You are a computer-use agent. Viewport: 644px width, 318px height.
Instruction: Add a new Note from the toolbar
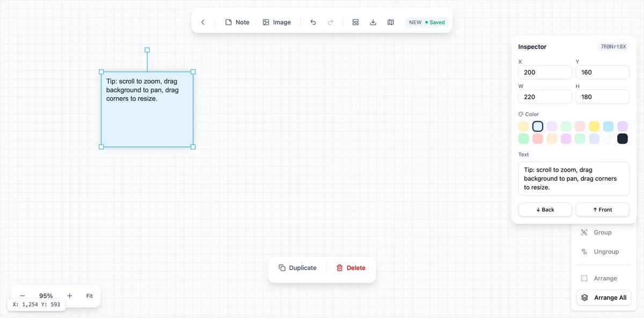237,23
